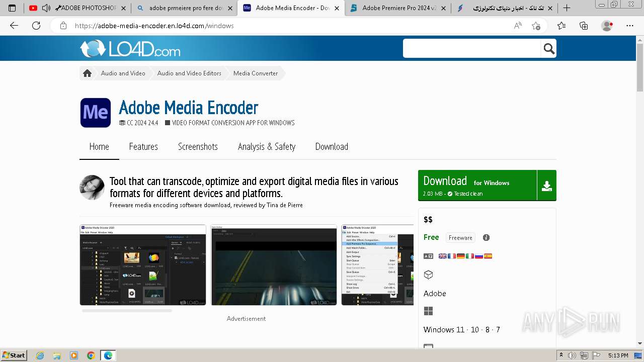The image size is (644, 362).
Task: Click the LO4D.com logo
Action: (x=130, y=49)
